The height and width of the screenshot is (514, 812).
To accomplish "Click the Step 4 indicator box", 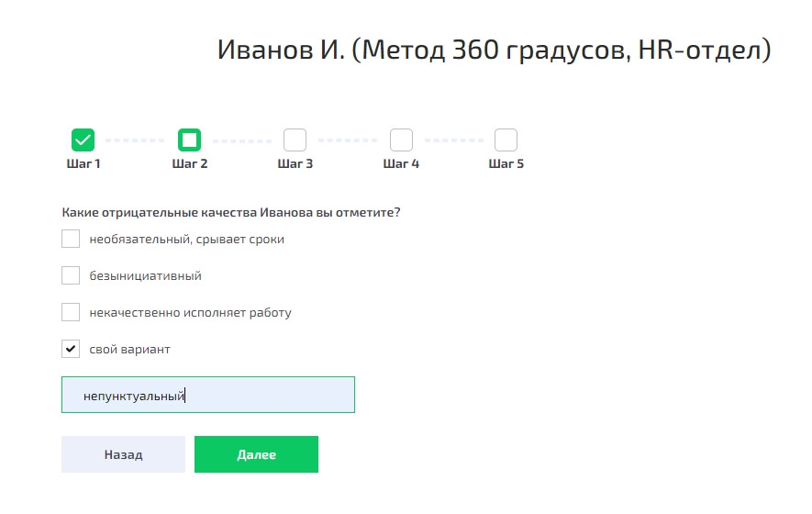I will (x=401, y=140).
